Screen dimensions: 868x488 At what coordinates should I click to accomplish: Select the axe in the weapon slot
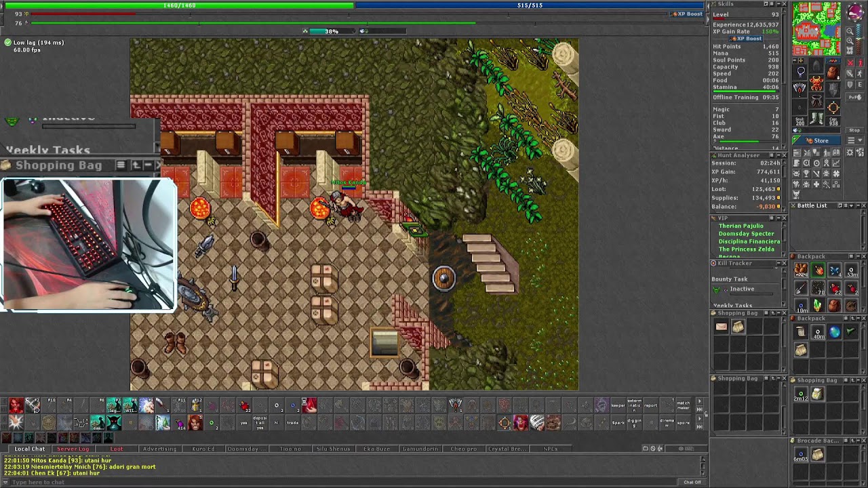point(801,88)
